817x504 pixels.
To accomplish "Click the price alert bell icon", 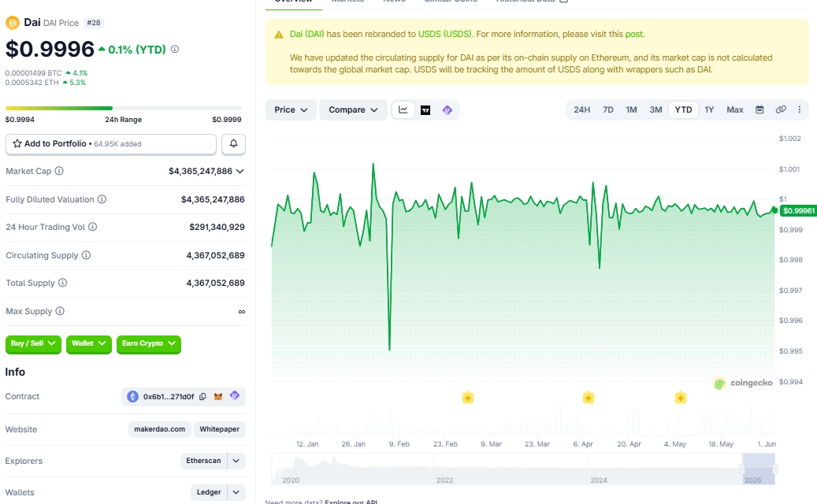I will (233, 143).
